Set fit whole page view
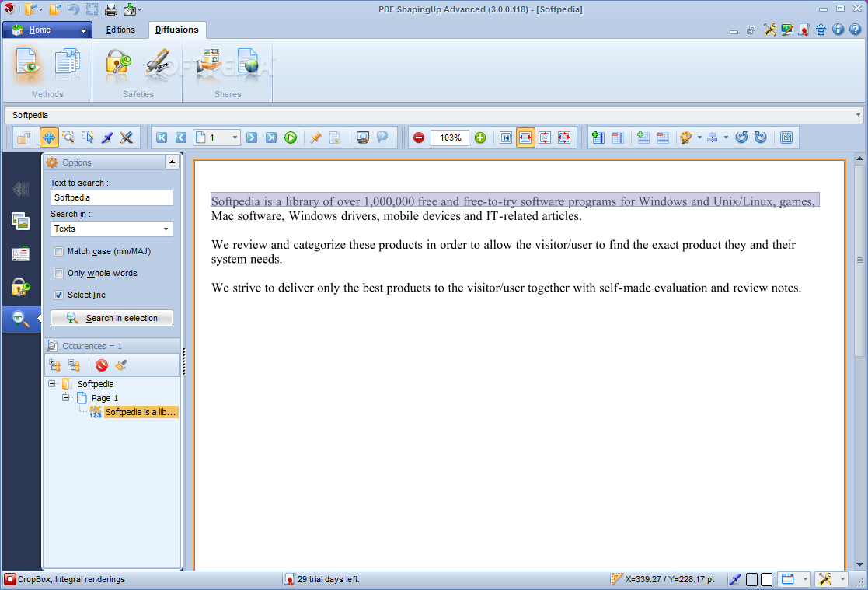Screen dimensions: 868x590 tap(564, 138)
